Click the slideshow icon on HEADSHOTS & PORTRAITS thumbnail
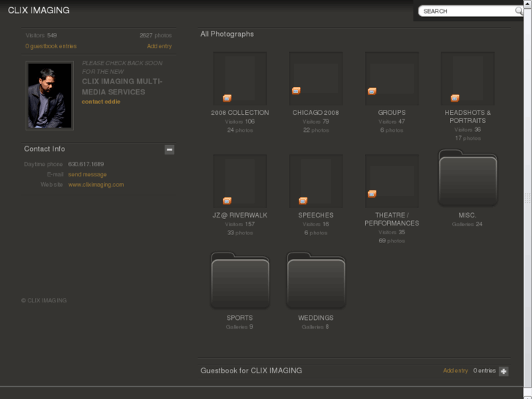Image resolution: width=532 pixels, height=399 pixels. click(x=455, y=98)
